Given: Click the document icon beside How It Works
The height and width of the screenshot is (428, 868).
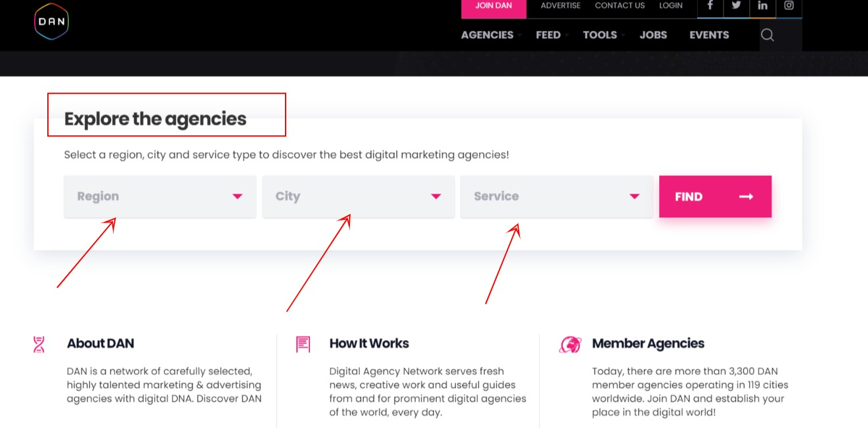Looking at the screenshot, I should (303, 344).
